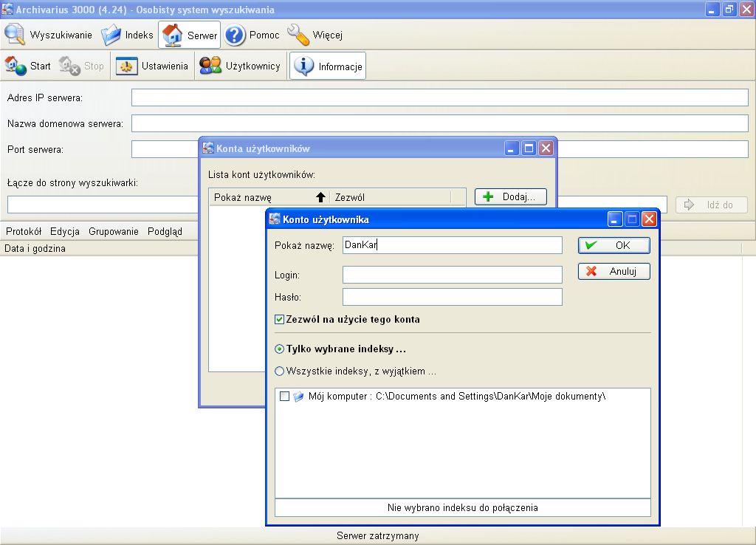Open Ustawienia server settings
This screenshot has height=545, width=756.
[152, 66]
